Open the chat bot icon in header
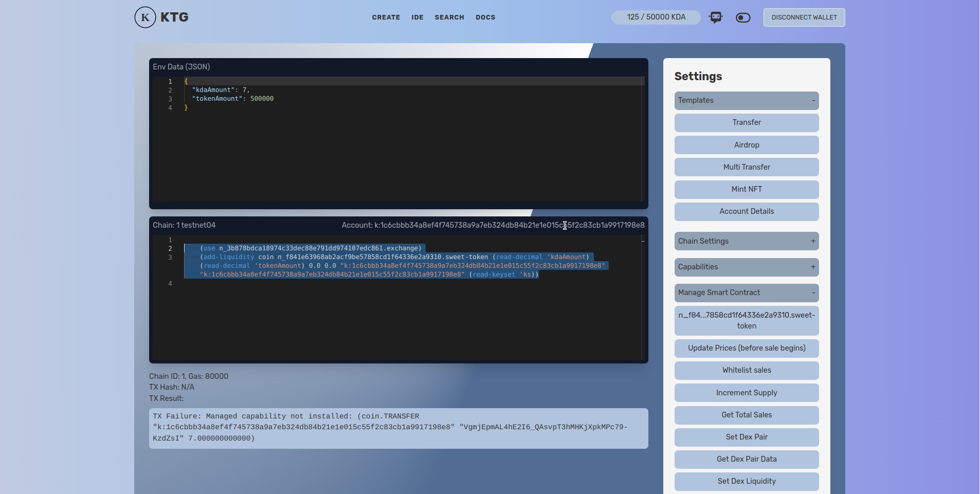 [x=716, y=17]
